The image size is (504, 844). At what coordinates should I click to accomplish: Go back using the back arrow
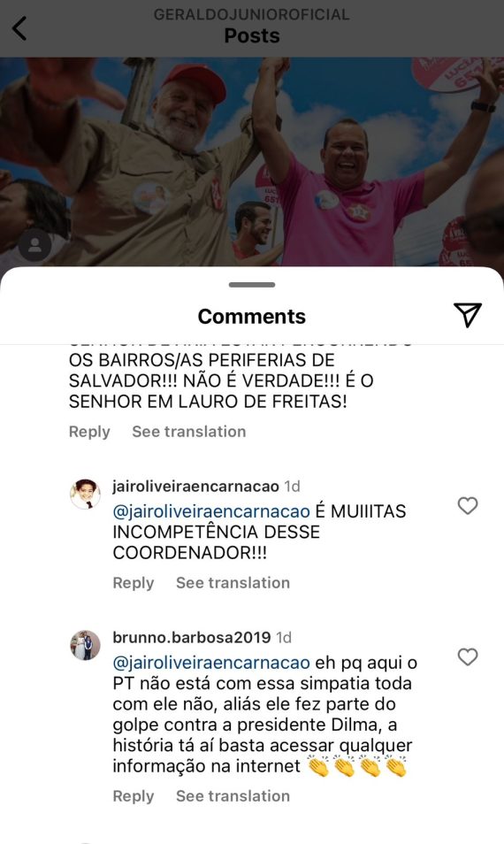click(19, 28)
